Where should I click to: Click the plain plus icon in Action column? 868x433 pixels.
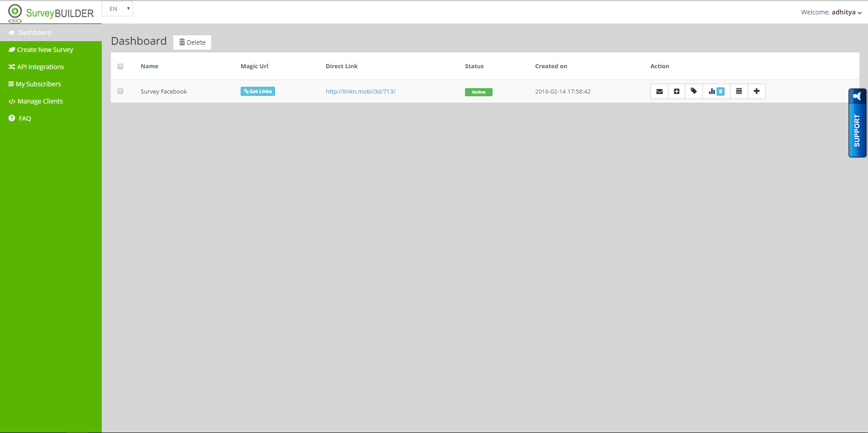[756, 91]
